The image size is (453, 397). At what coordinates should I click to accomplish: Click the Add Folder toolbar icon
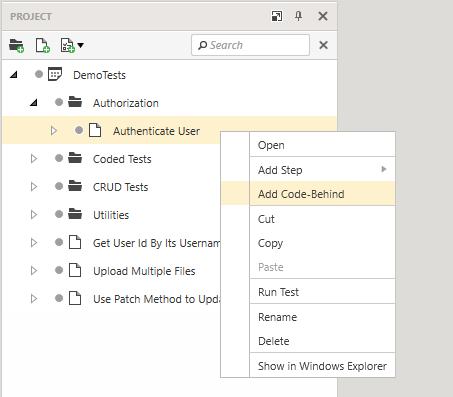click(16, 46)
